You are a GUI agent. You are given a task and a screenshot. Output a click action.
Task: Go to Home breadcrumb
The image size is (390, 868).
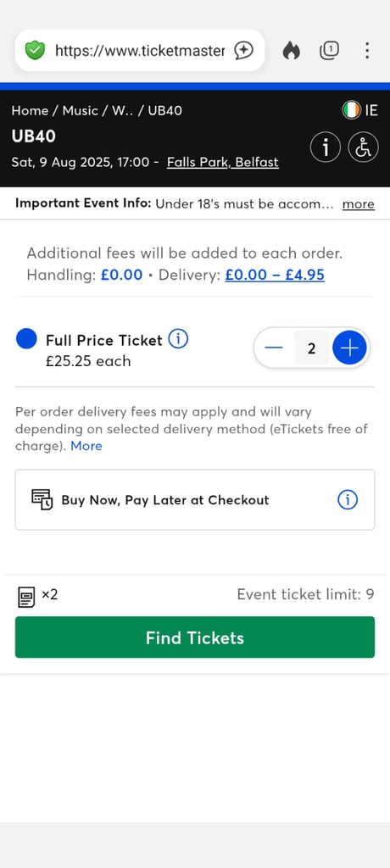pyautogui.click(x=30, y=111)
